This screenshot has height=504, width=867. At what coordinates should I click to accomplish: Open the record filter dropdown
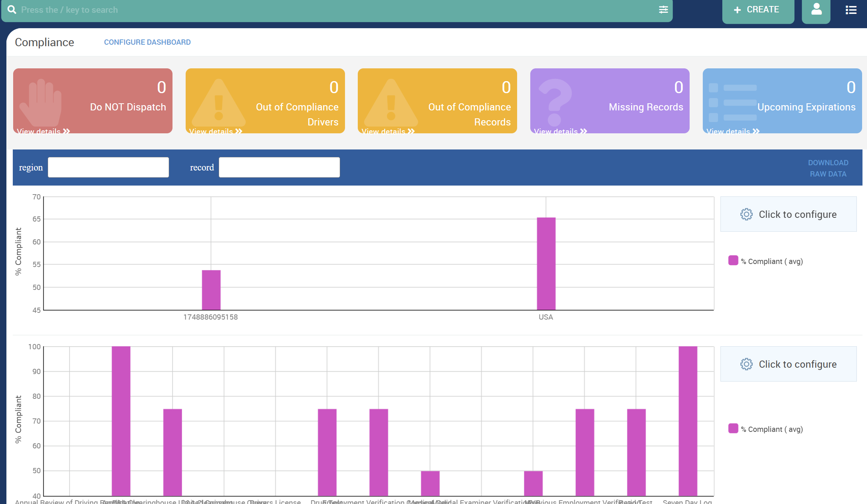point(279,167)
